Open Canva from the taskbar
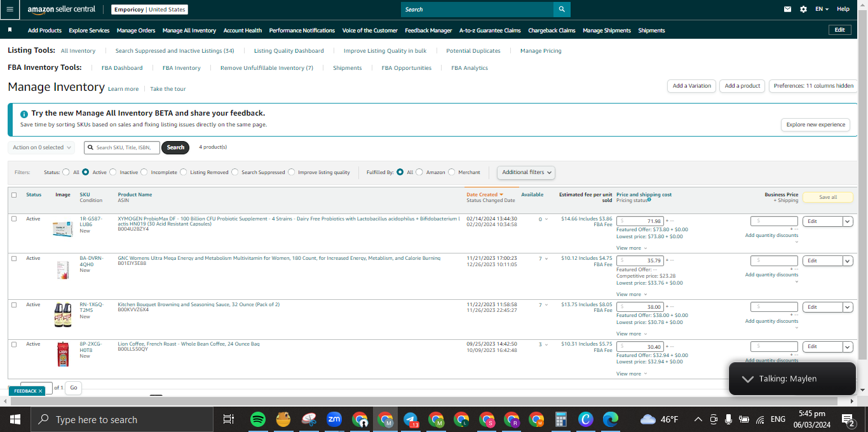The image size is (868, 432). (x=585, y=419)
